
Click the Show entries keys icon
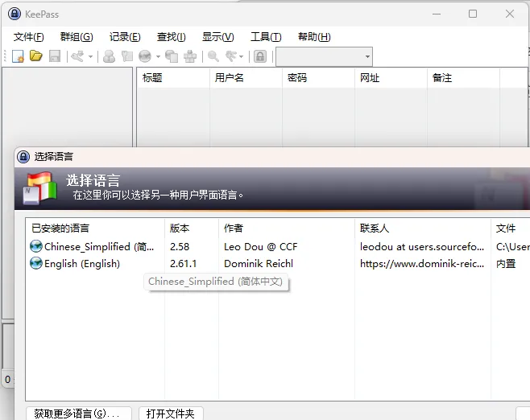point(231,56)
